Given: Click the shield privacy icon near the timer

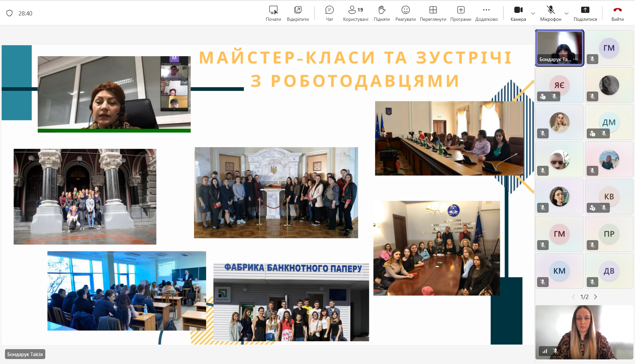Looking at the screenshot, I should coord(10,13).
